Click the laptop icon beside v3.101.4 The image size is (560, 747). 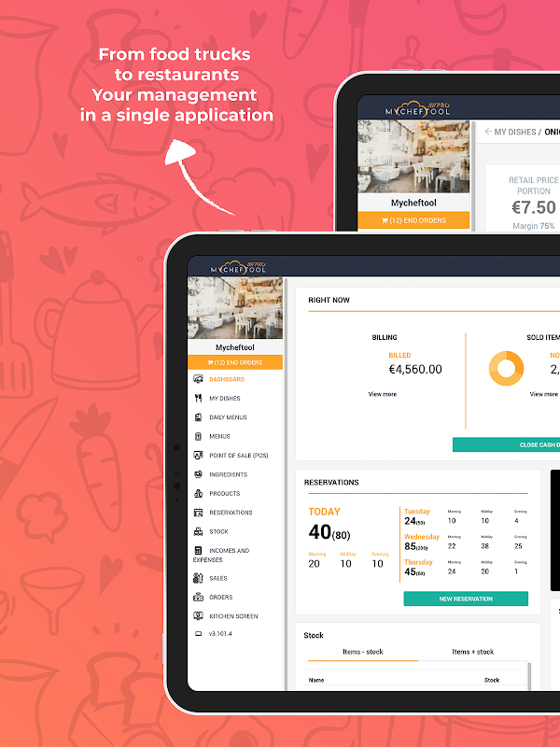coord(198,634)
